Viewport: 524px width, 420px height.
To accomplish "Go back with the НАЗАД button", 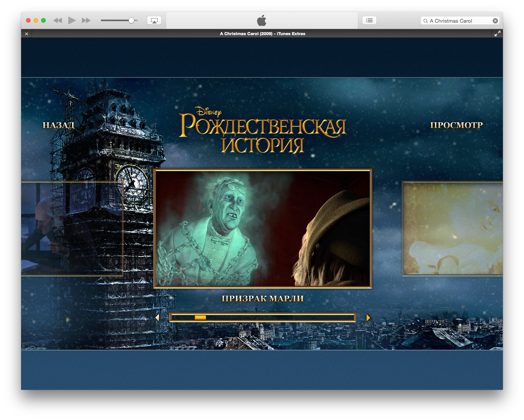I will [x=59, y=125].
